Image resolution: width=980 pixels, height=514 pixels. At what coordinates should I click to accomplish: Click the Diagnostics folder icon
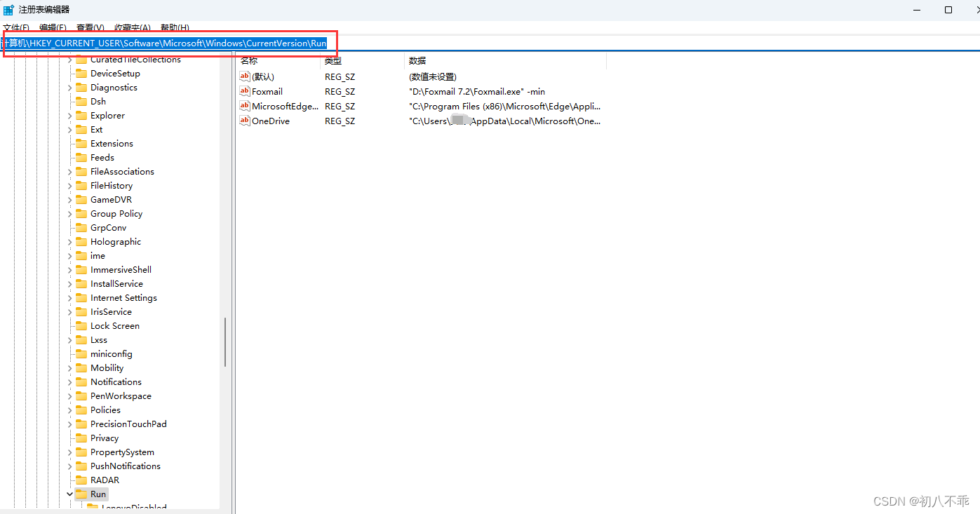81,88
